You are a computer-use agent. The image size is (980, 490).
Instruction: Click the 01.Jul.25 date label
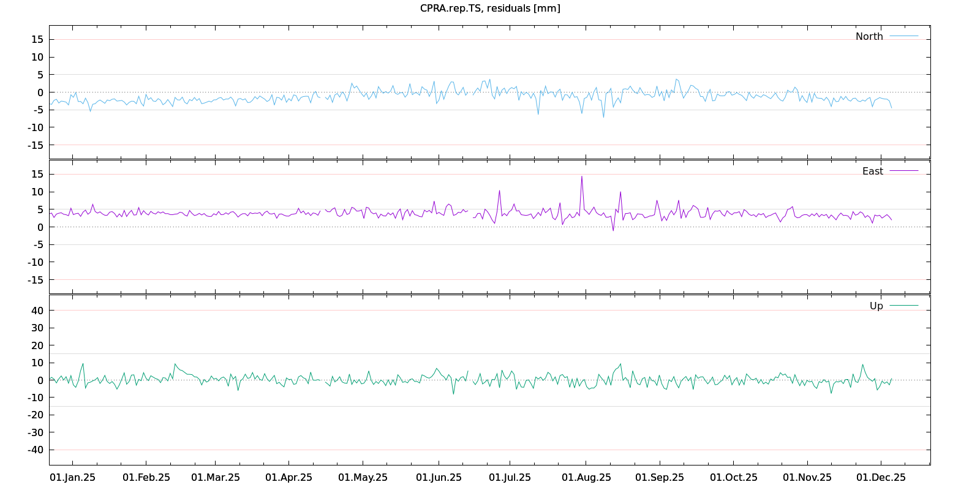tap(510, 478)
